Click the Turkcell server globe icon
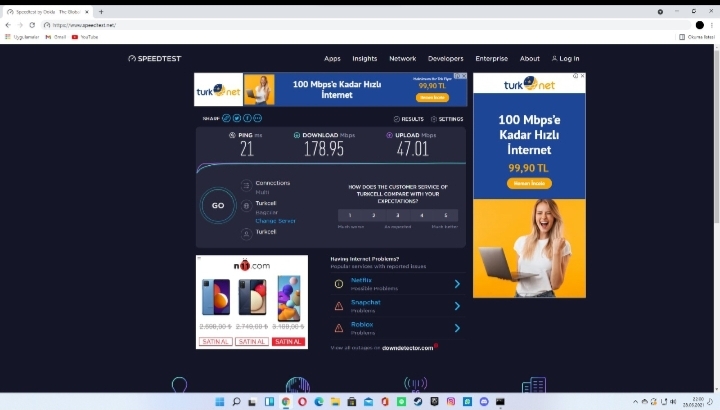The height and width of the screenshot is (410, 720). pyautogui.click(x=246, y=206)
